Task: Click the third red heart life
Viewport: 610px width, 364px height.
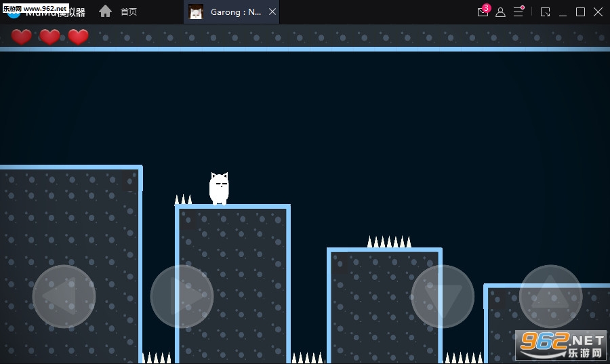Action: [x=78, y=37]
